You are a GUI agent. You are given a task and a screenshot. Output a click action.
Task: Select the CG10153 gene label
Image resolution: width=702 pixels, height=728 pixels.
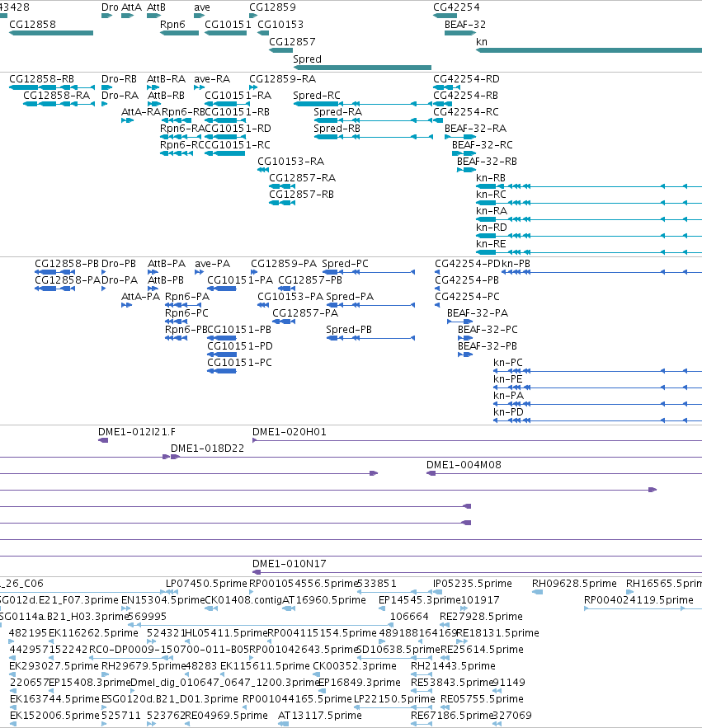click(x=280, y=25)
